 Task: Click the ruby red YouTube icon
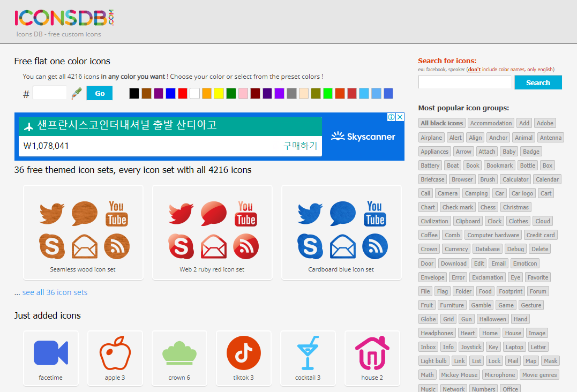point(246,213)
